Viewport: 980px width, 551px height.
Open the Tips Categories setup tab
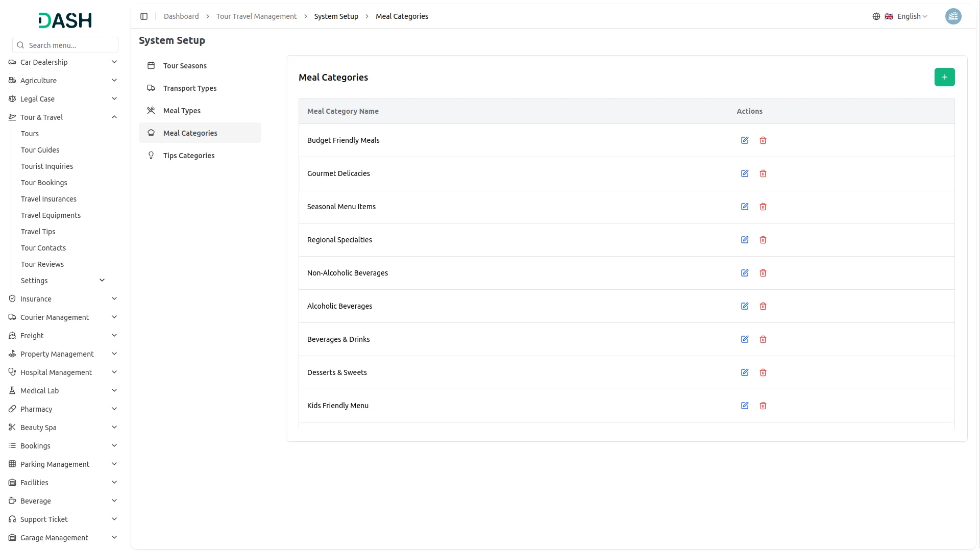point(188,156)
